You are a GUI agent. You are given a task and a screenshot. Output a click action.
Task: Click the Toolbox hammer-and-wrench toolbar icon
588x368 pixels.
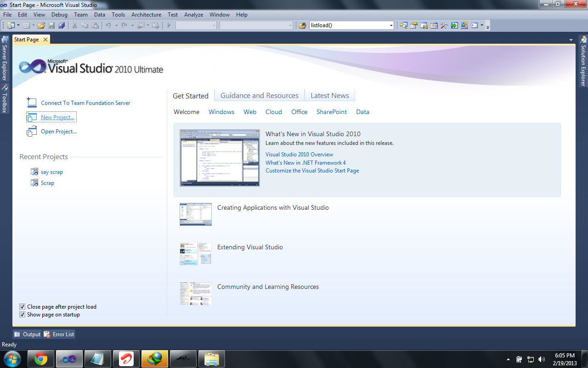[444, 25]
